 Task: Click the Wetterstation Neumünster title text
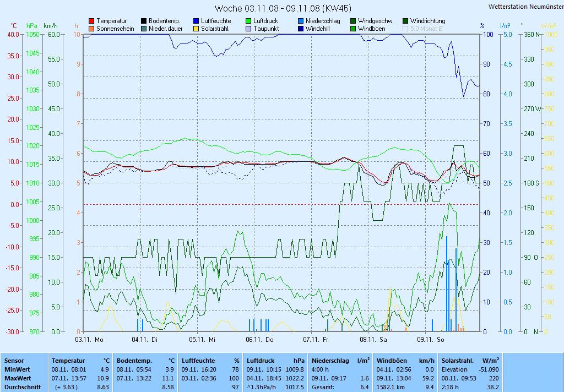pos(525,7)
